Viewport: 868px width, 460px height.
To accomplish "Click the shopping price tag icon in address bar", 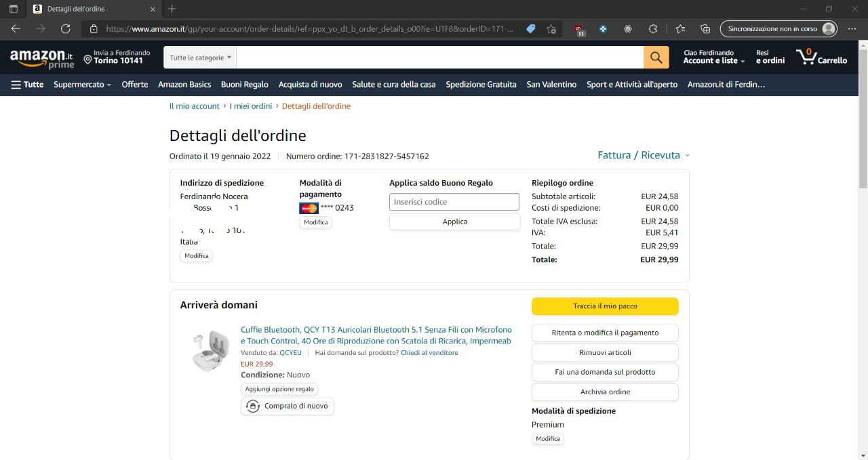I will 531,28.
